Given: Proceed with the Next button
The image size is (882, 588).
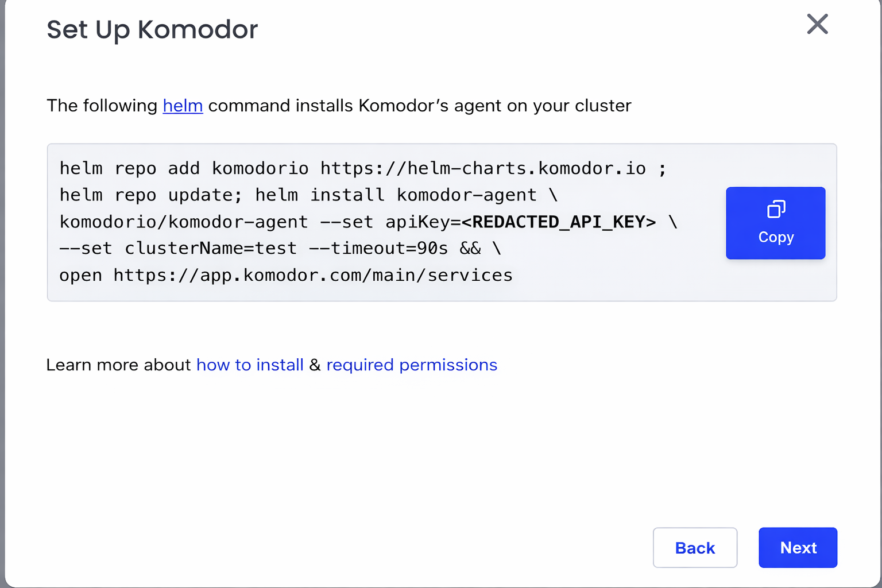Looking at the screenshot, I should pos(798,548).
